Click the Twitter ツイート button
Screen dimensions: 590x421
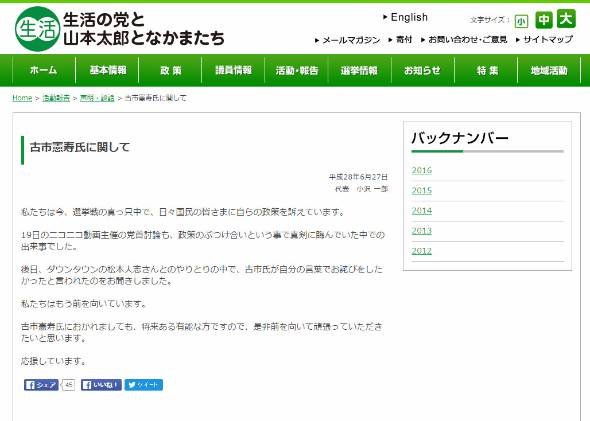[x=144, y=385]
